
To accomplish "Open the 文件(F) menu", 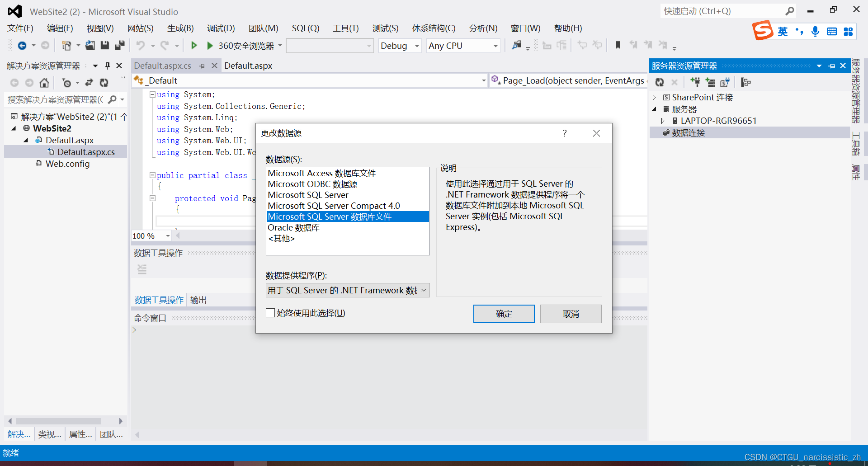I will coord(20,28).
